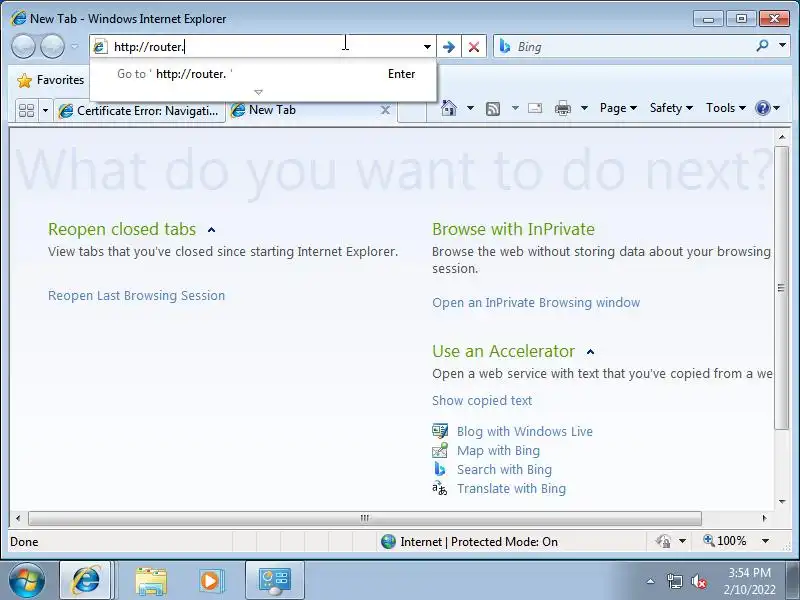Open the tab list dropdown arrow
Screen dimensions: 800x600
(x=45, y=110)
